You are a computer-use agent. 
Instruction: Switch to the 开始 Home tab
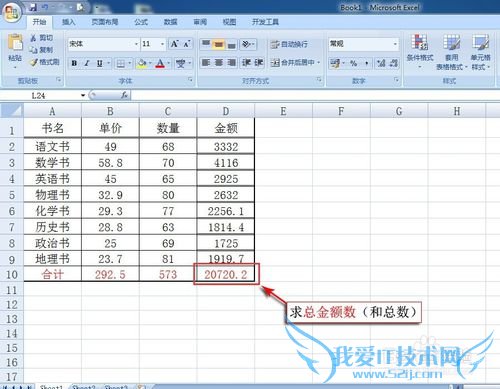tap(39, 22)
